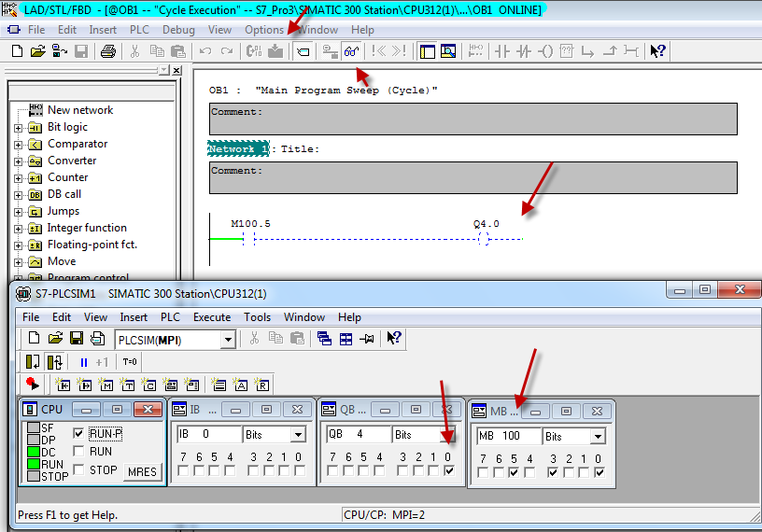This screenshot has height=532, width=762.
Task: Click Open file icon in PLCSIM toolbar
Action: (55, 338)
